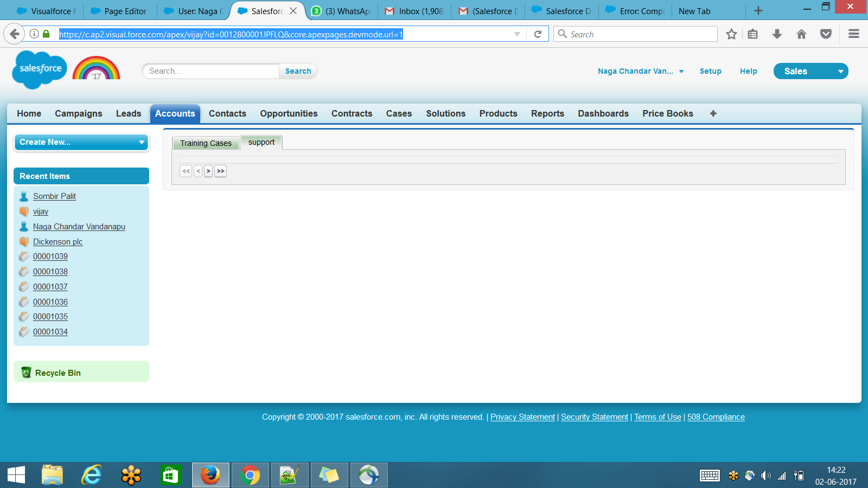Open Firefox hamburger menu
The height and width of the screenshot is (488, 868).
pyautogui.click(x=853, y=34)
